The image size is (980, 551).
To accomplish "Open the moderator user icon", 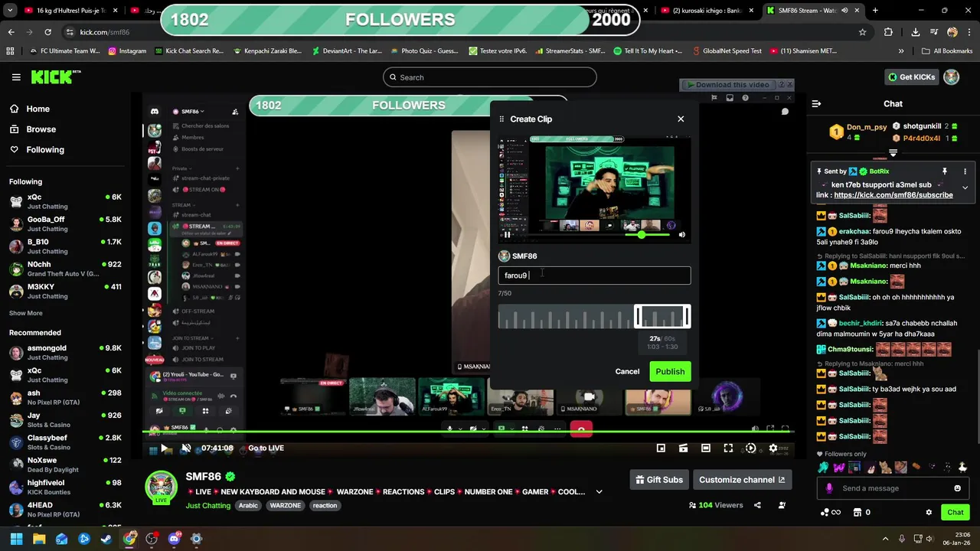I will click(782, 505).
